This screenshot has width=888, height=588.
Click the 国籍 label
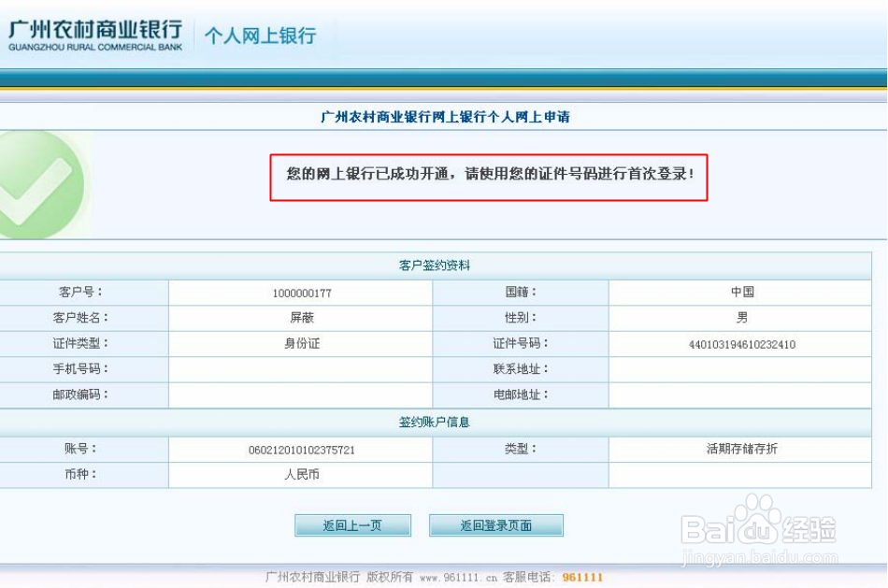(x=521, y=292)
